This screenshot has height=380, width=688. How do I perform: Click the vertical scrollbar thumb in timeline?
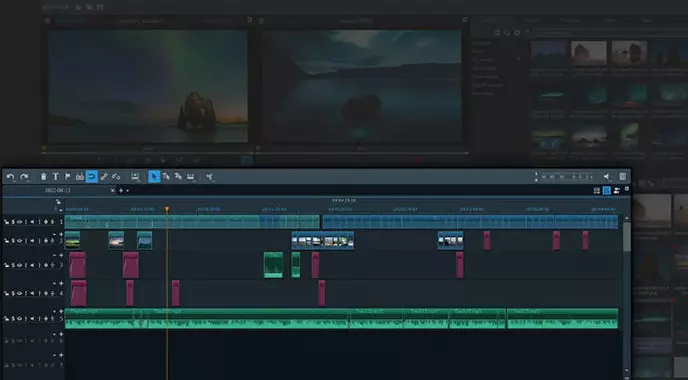point(627,237)
